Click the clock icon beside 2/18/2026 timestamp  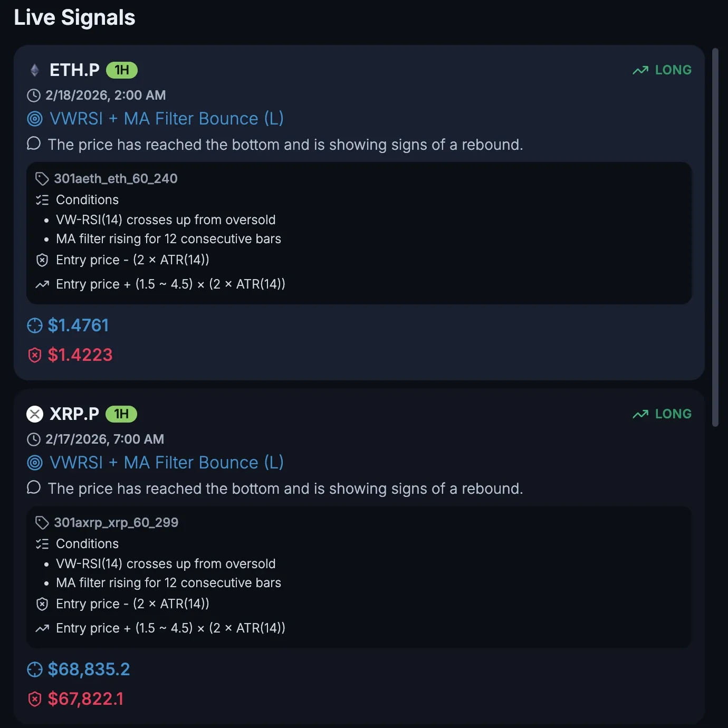[34, 95]
